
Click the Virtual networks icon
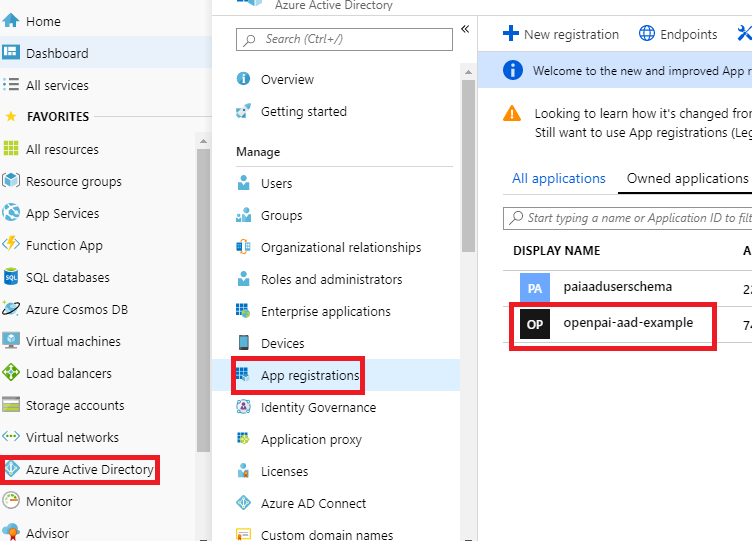coord(11,436)
